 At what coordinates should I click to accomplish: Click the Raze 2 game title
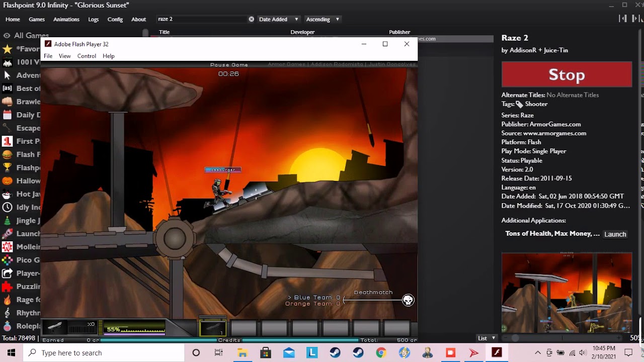(x=515, y=38)
